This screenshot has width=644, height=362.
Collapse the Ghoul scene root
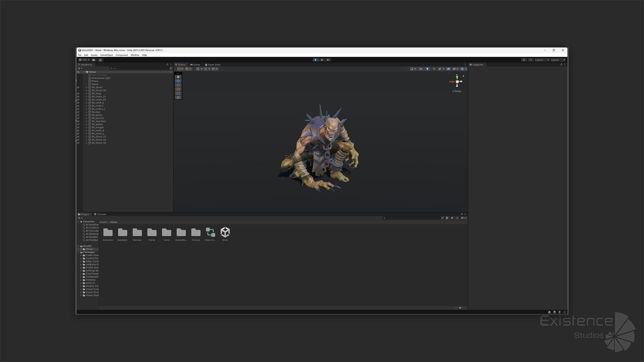(x=84, y=72)
